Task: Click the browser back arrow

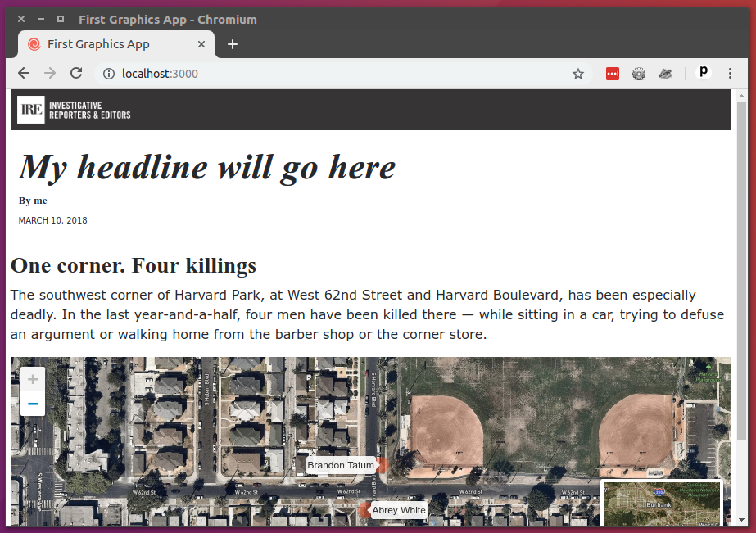Action: pos(24,74)
